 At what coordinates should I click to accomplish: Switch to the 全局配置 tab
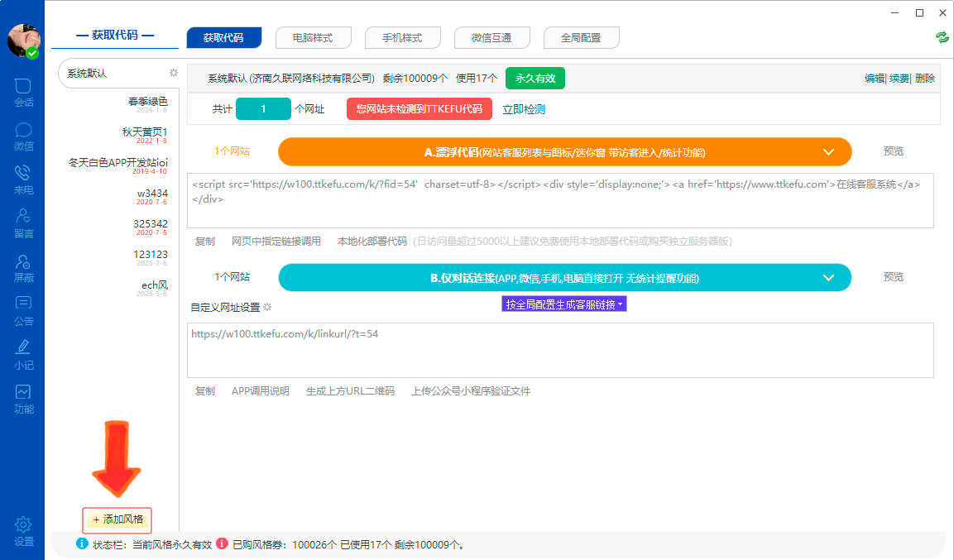(581, 38)
